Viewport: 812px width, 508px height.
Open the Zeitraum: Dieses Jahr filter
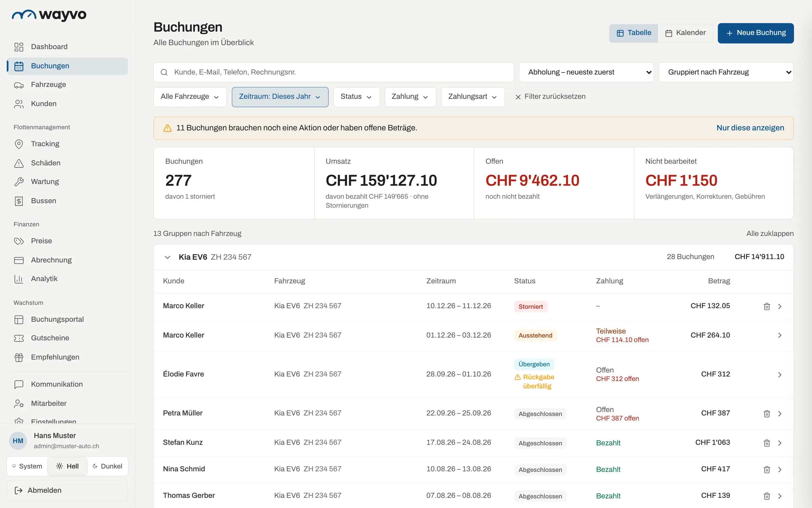(280, 97)
